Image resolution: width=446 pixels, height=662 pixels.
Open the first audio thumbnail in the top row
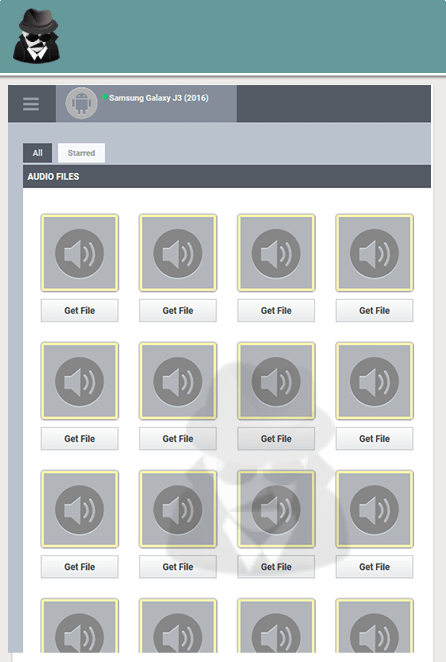(x=79, y=253)
